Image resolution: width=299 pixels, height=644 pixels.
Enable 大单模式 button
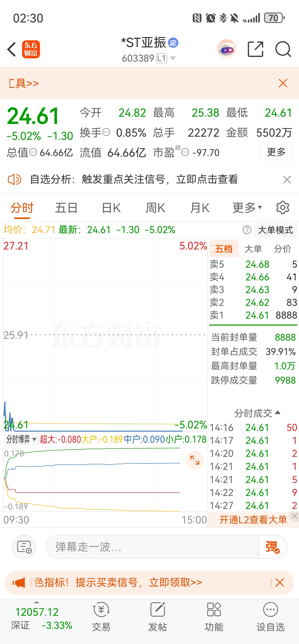point(275,230)
